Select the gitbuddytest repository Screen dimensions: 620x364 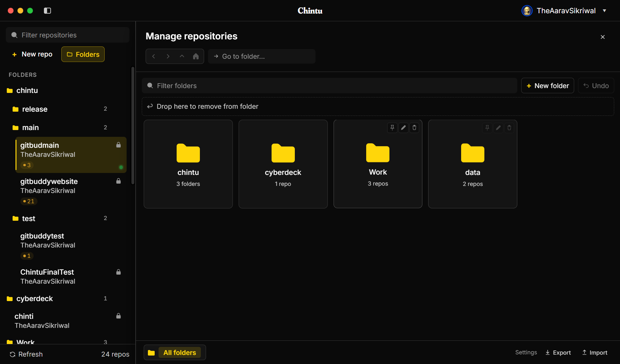71,246
